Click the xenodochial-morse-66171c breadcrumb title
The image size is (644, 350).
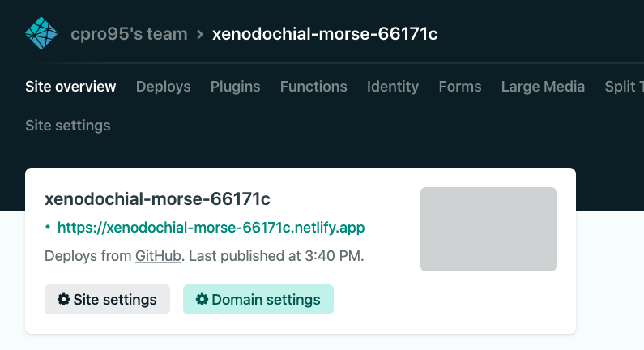[x=325, y=34]
